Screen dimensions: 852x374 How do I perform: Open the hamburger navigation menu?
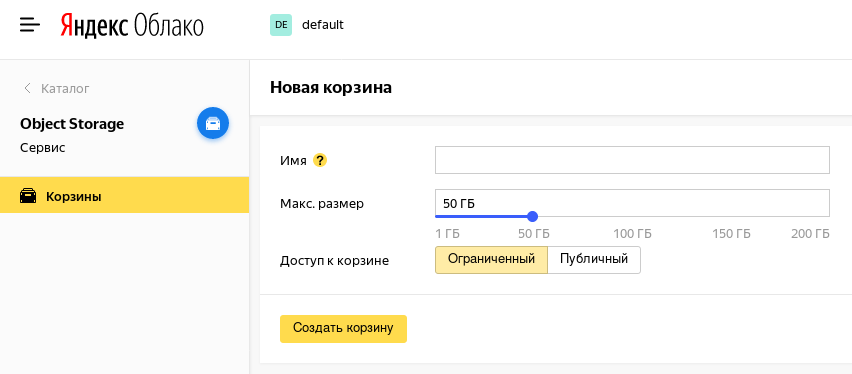pos(30,25)
